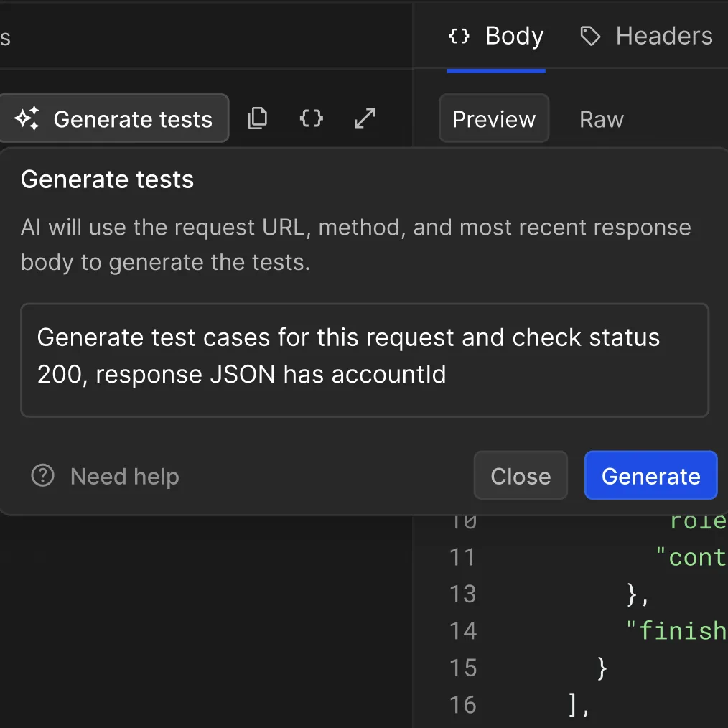The width and height of the screenshot is (728, 728).
Task: Switch to the Headers tab
Action: [x=663, y=35]
